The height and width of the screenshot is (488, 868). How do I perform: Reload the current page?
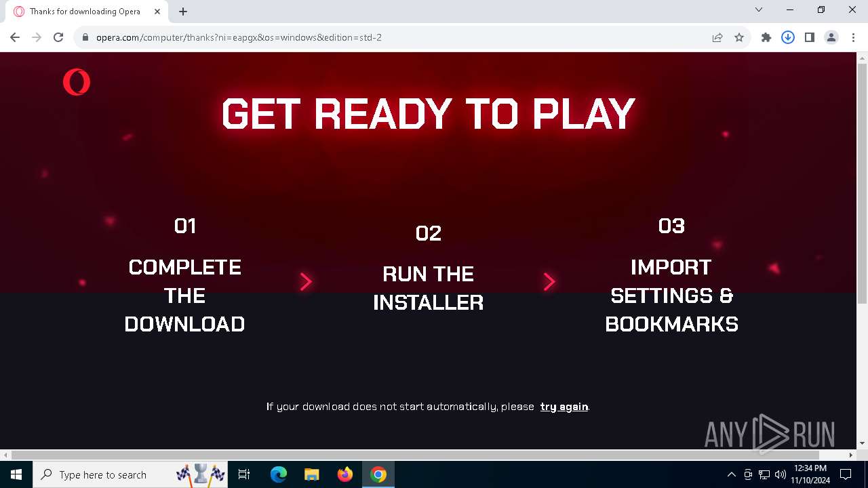[x=58, y=37]
